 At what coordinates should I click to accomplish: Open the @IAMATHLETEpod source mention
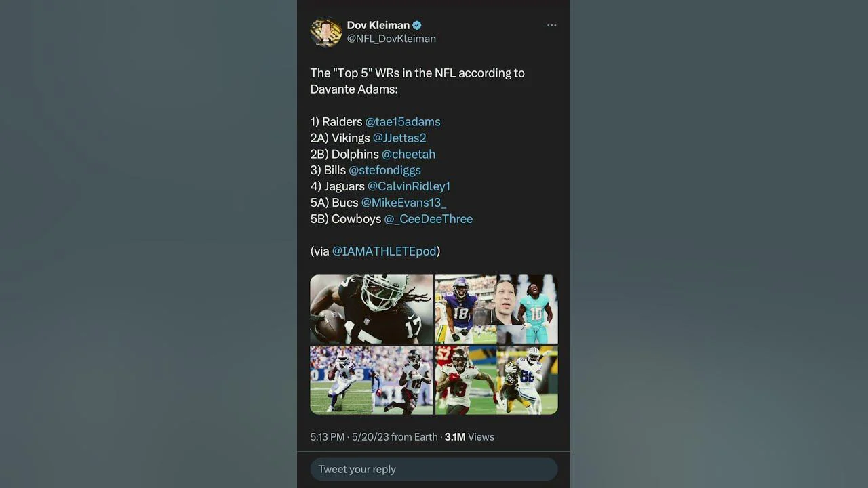pos(384,251)
